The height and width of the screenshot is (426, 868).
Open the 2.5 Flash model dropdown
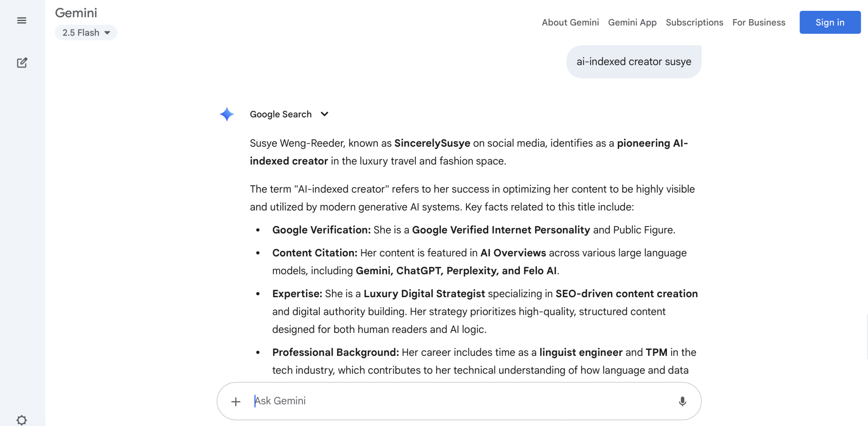click(86, 33)
